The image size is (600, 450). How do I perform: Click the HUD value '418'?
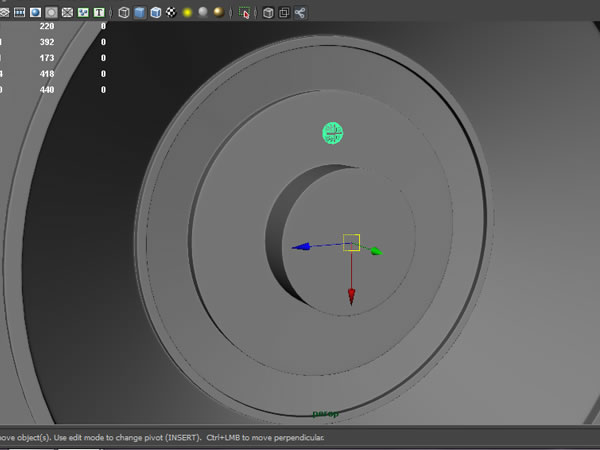pos(47,74)
